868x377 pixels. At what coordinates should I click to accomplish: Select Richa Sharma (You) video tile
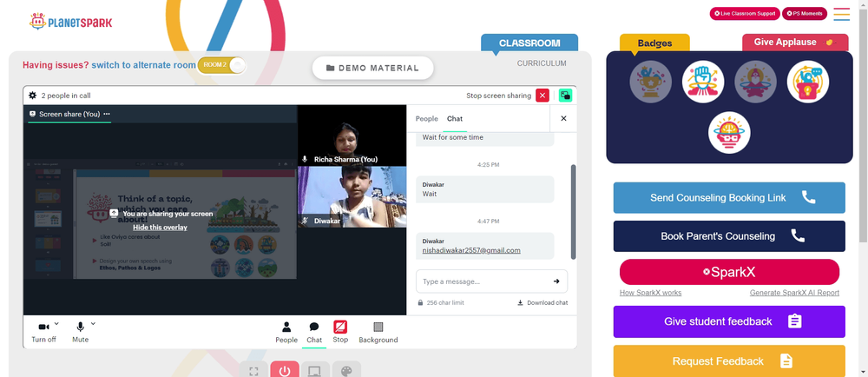point(352,136)
